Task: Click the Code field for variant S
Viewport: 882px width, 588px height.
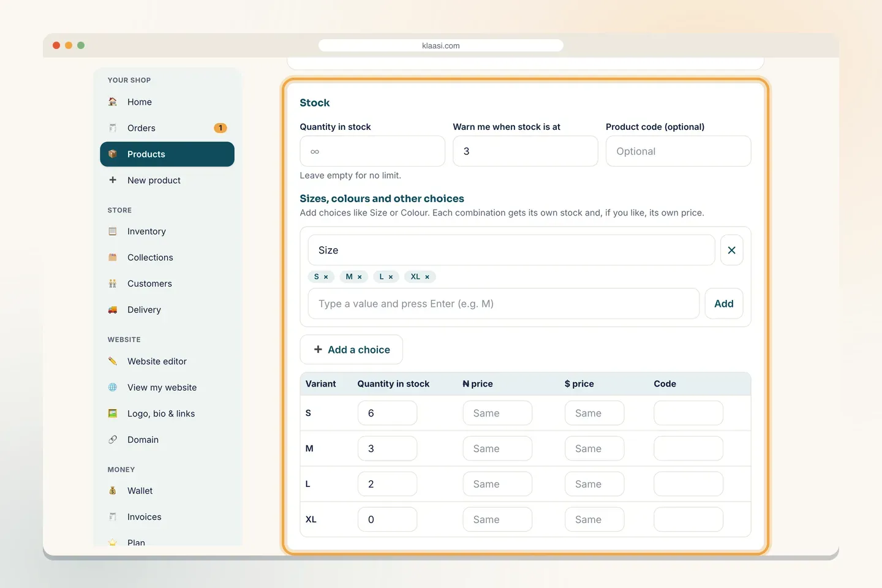Action: coord(688,413)
